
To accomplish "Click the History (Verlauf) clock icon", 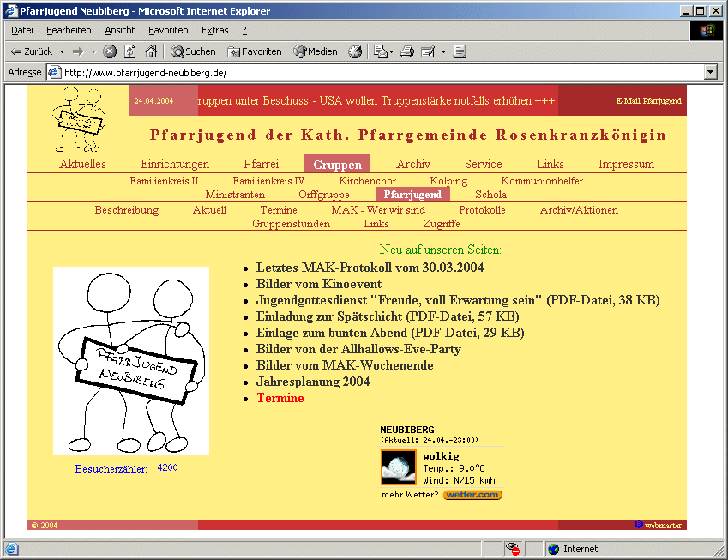I will (355, 51).
